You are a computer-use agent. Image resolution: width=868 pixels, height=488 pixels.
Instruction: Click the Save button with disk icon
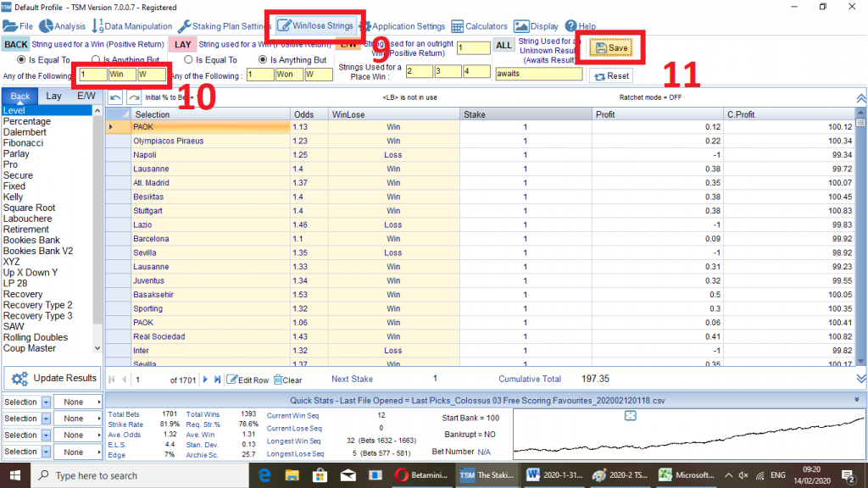[610, 47]
